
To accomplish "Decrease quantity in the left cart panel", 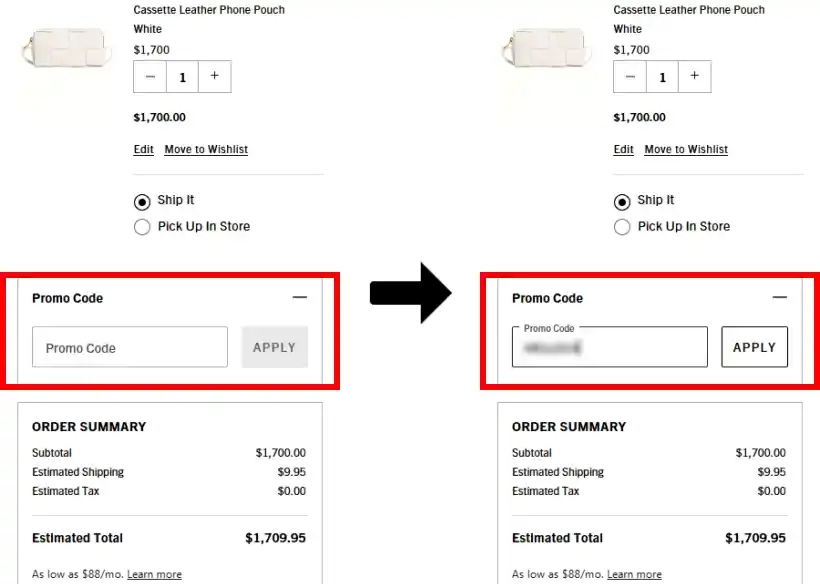I will point(150,77).
